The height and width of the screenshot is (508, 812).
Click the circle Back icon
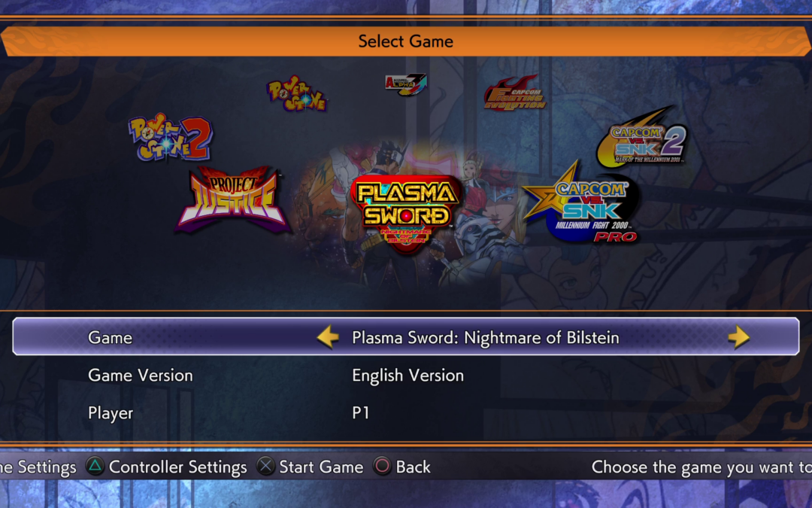[382, 467]
